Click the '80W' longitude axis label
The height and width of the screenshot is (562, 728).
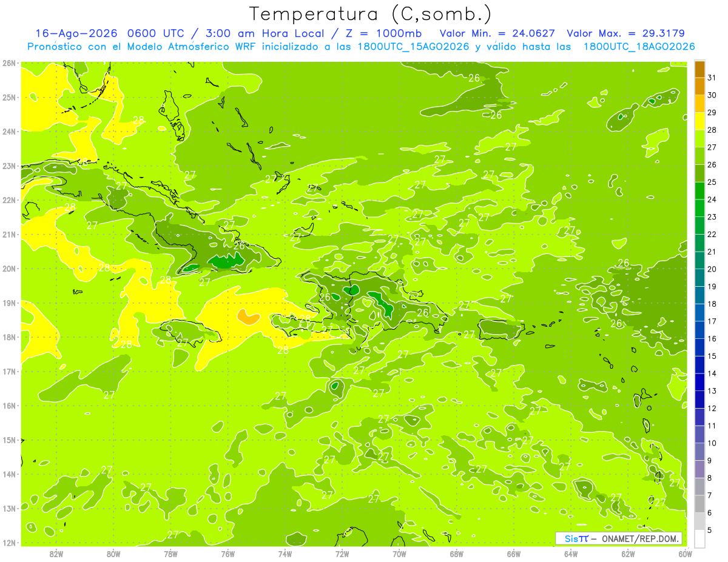click(x=113, y=554)
